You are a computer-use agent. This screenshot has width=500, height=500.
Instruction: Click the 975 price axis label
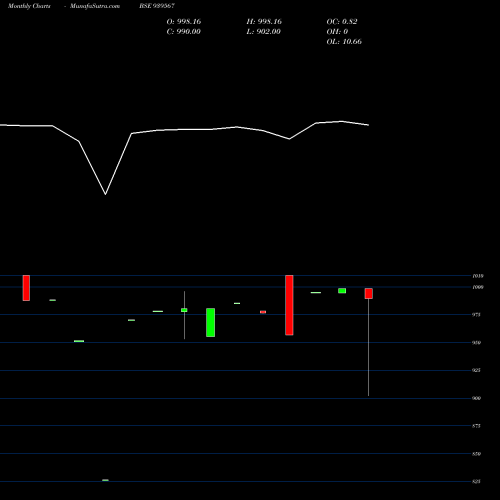[x=476, y=315]
